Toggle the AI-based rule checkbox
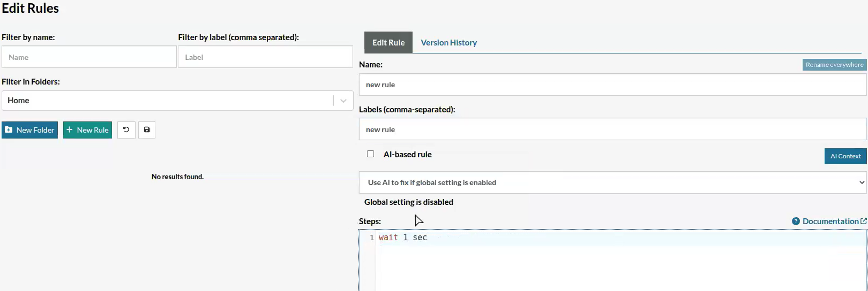 pyautogui.click(x=370, y=154)
